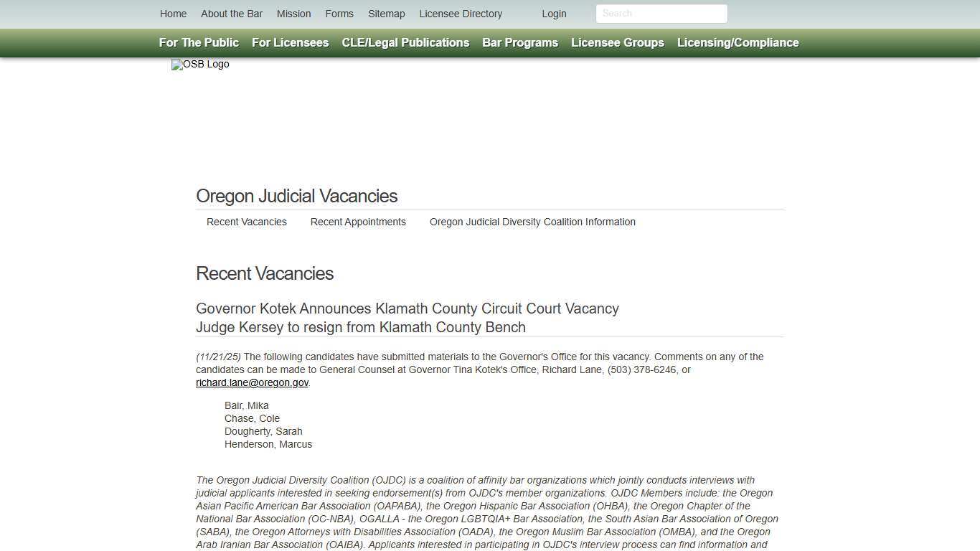Viewport: 980px width, 551px height.
Task: Open the Home page
Action: click(x=173, y=14)
